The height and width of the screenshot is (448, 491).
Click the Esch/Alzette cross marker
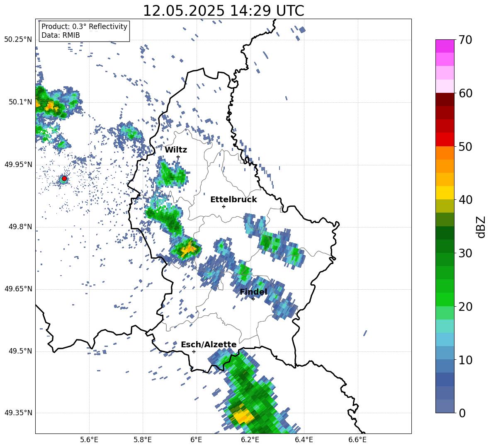(194, 351)
